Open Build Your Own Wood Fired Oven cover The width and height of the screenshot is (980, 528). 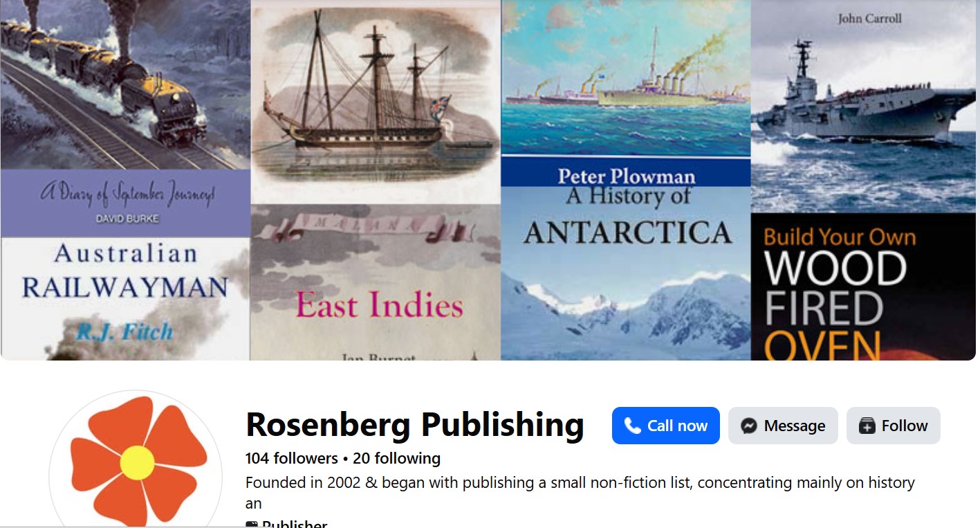coord(863,286)
